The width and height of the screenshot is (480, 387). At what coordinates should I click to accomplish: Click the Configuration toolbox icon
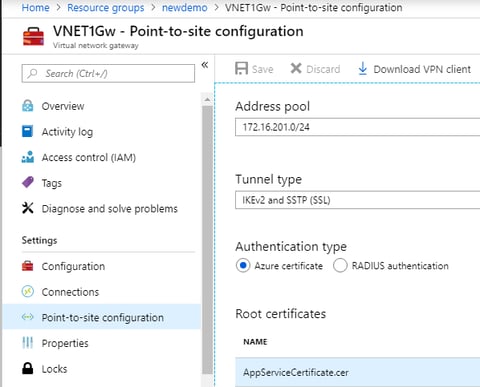(28, 266)
